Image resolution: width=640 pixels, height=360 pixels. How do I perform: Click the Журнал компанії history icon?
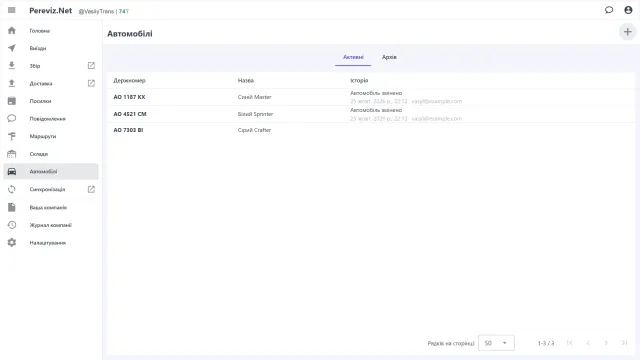pos(12,225)
